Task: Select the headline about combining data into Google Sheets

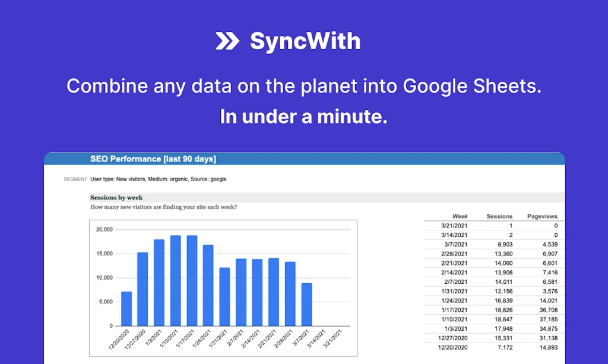Action: [x=304, y=86]
